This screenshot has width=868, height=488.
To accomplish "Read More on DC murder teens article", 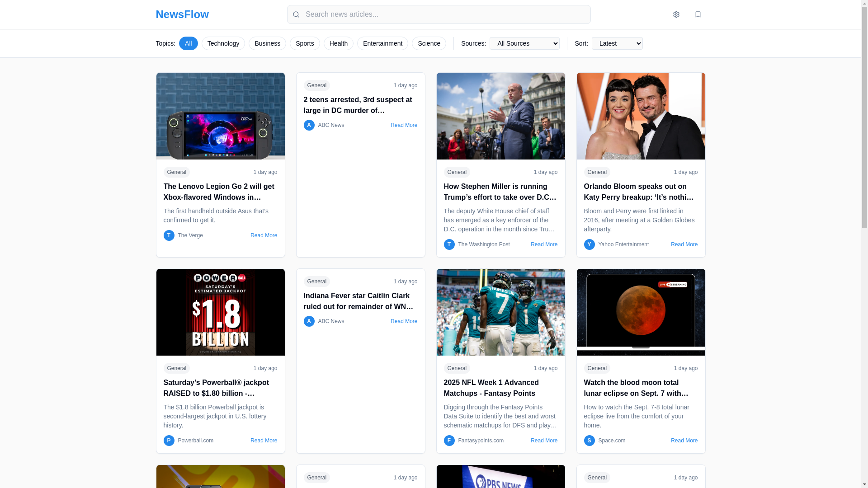I will point(404,125).
